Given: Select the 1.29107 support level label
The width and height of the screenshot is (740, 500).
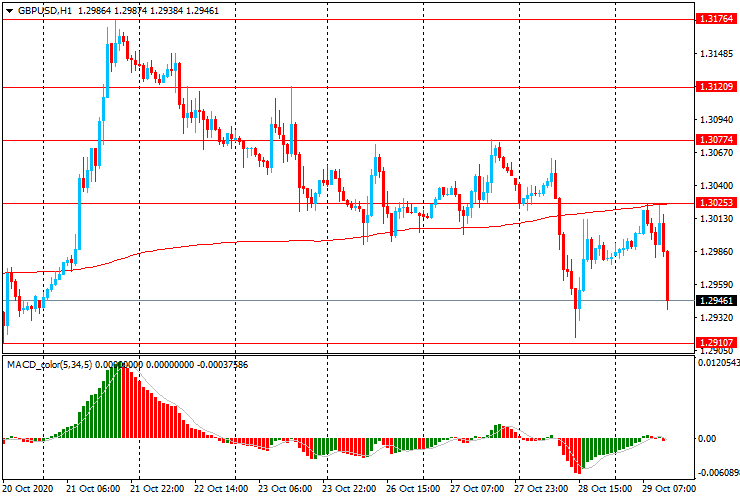Looking at the screenshot, I should pyautogui.click(x=716, y=343).
